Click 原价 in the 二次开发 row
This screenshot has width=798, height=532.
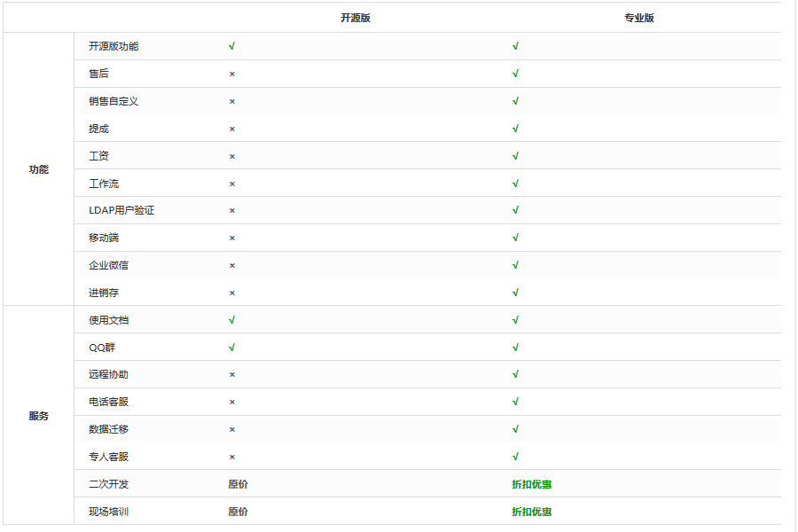tap(238, 484)
